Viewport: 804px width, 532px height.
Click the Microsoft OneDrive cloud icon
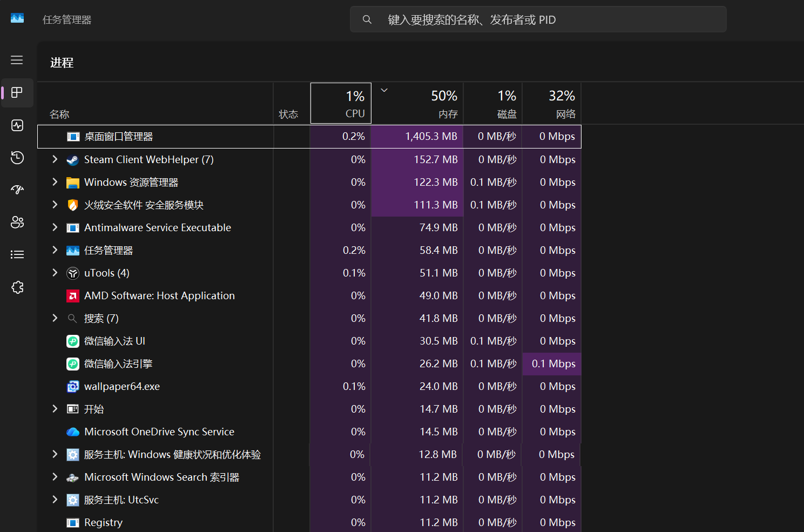click(72, 432)
